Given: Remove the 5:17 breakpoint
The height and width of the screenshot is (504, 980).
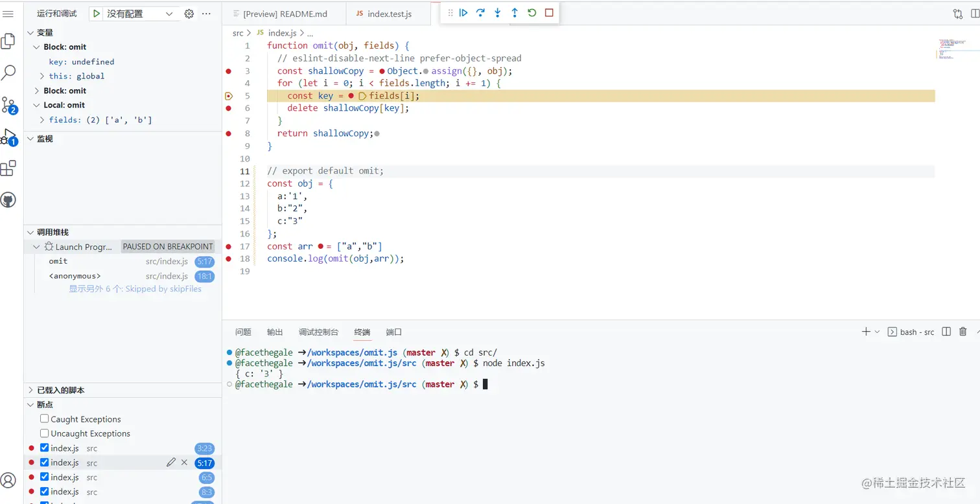Looking at the screenshot, I should click(184, 463).
